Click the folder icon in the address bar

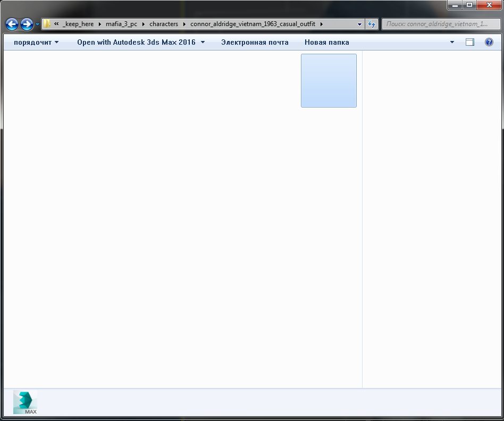47,24
